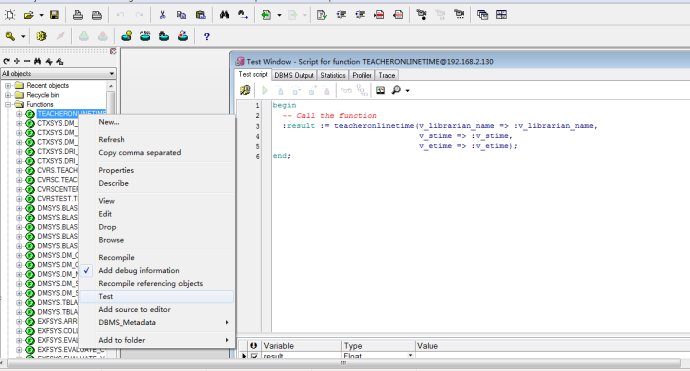Click the bottom horizontal scrollbar
Image resolution: width=690 pixels, height=371 pixels.
pos(344,364)
